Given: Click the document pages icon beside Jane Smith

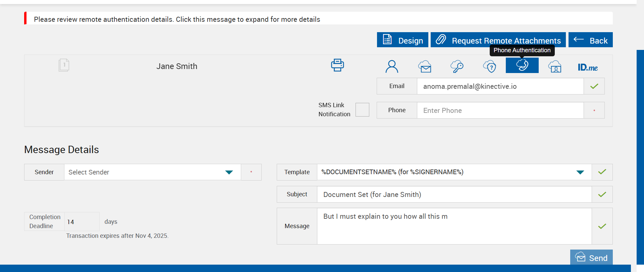Looking at the screenshot, I should (x=64, y=65).
